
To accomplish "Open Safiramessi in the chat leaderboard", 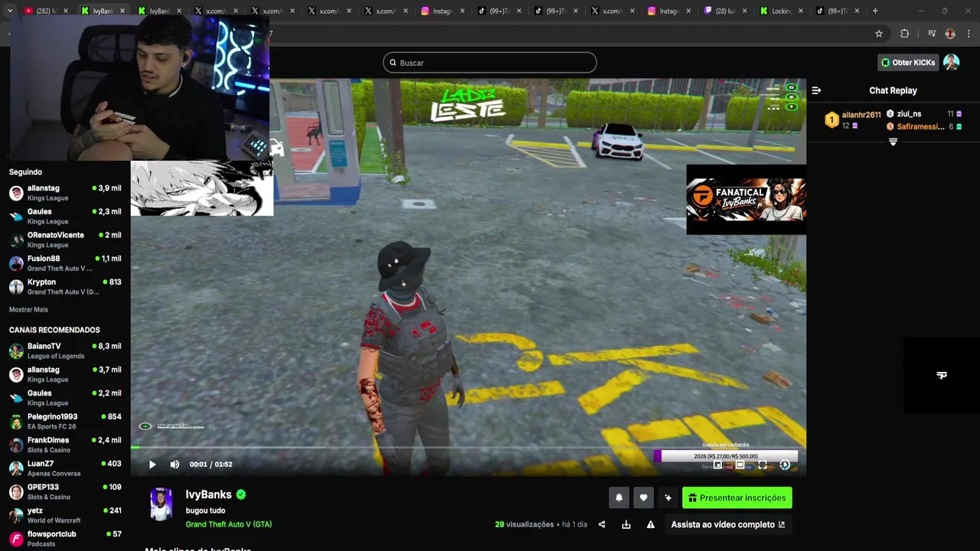I will coord(921,126).
